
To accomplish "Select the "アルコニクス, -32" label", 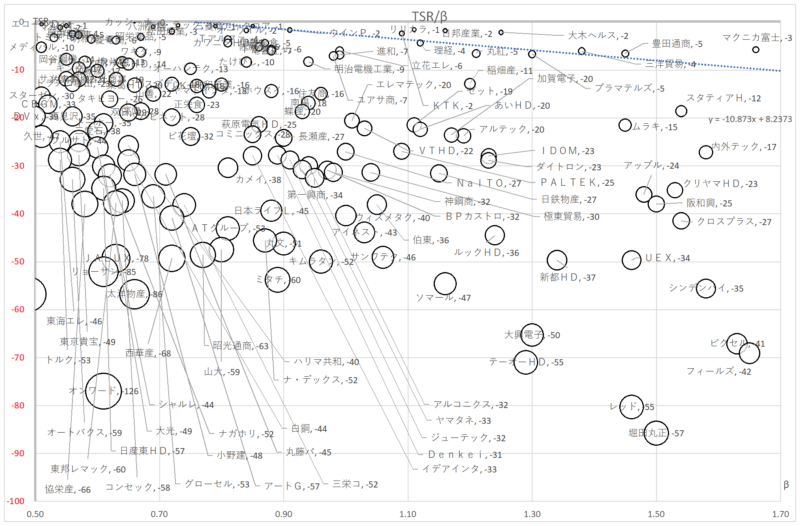I will [x=471, y=405].
